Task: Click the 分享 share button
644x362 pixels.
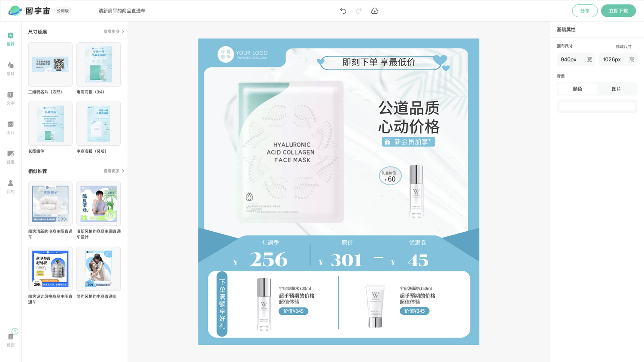Action: click(585, 11)
